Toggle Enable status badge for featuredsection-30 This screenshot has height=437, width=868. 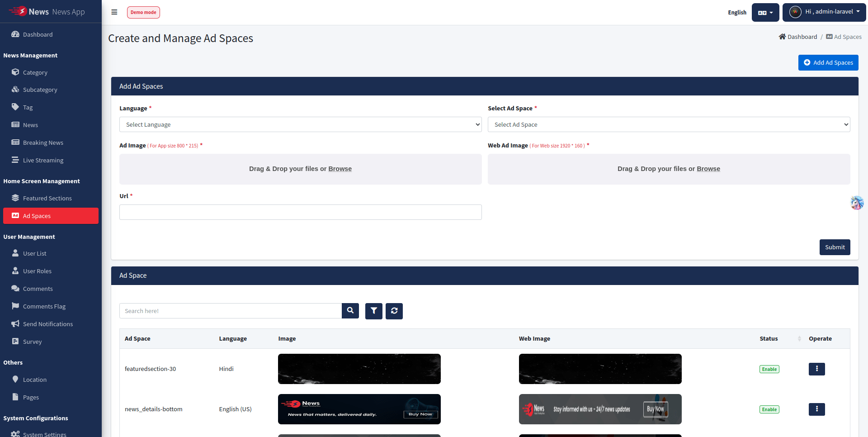(x=769, y=369)
